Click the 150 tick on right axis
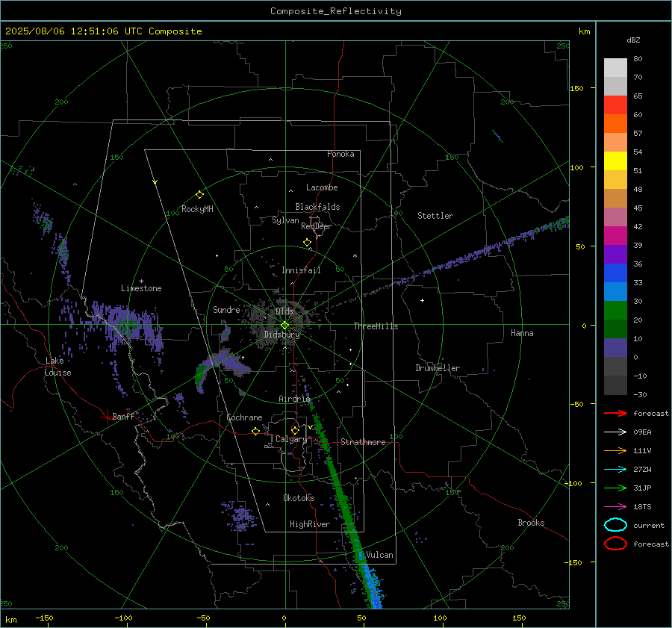The width and height of the screenshot is (672, 628). point(576,88)
